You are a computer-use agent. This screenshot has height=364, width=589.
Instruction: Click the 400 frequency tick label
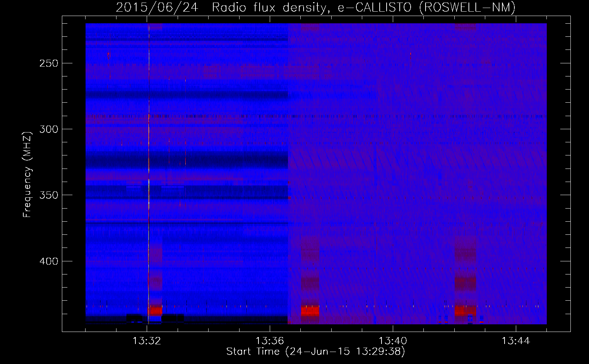49,261
